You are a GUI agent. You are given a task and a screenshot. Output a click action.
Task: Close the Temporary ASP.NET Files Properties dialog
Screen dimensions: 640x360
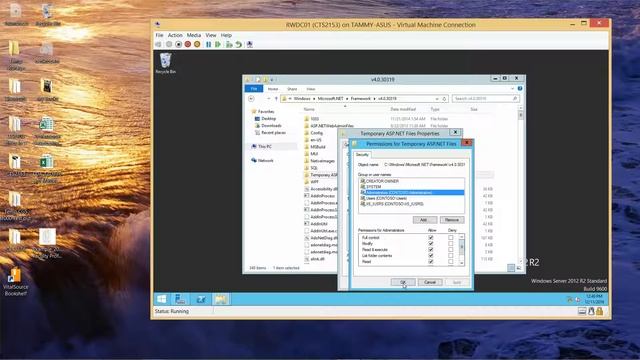[x=456, y=132]
